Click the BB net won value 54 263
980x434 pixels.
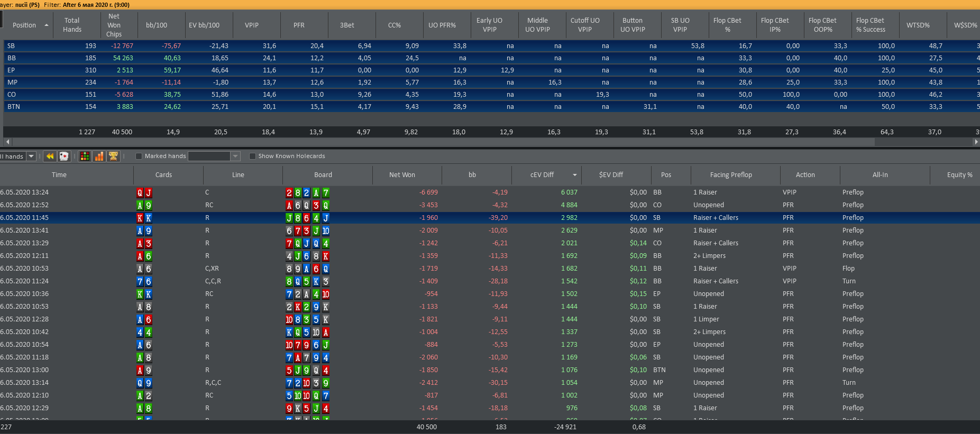tap(123, 58)
